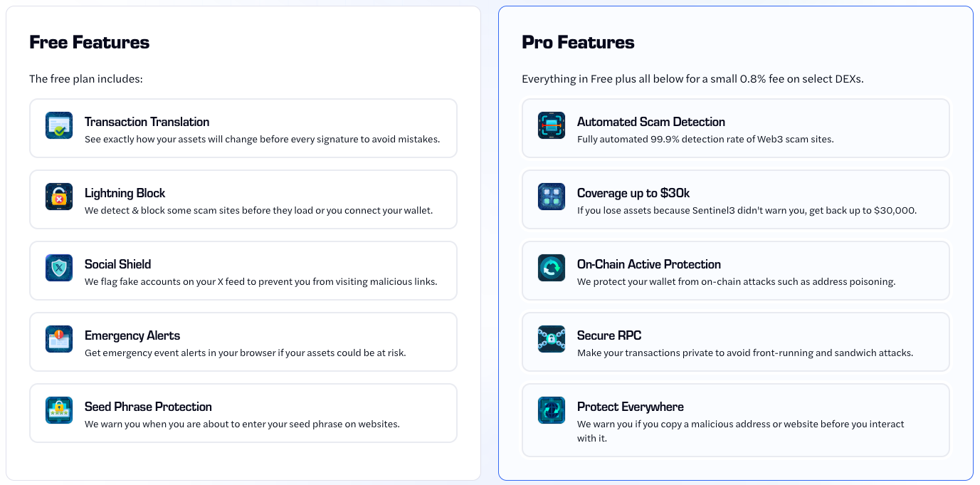The image size is (980, 485).
Task: Click the Lightning Block padlock icon
Action: click(59, 197)
